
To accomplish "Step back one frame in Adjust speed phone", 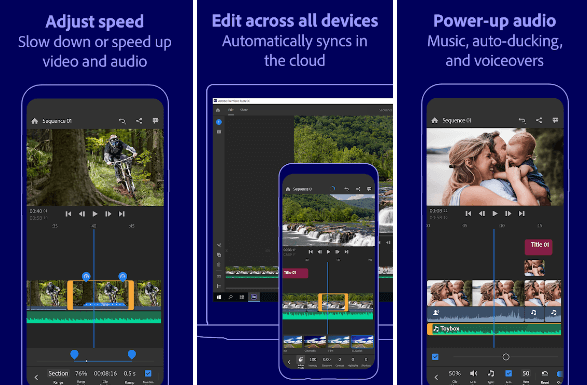I will click(82, 214).
